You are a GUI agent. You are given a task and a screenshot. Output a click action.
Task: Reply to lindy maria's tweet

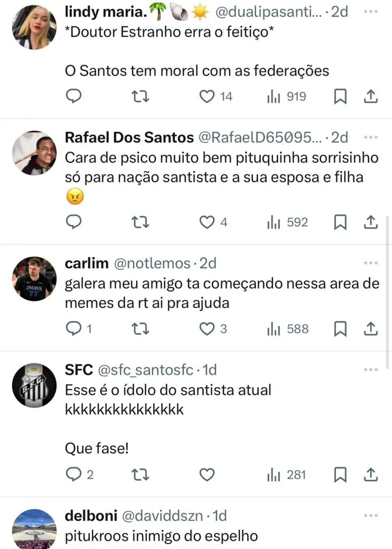[x=73, y=97]
